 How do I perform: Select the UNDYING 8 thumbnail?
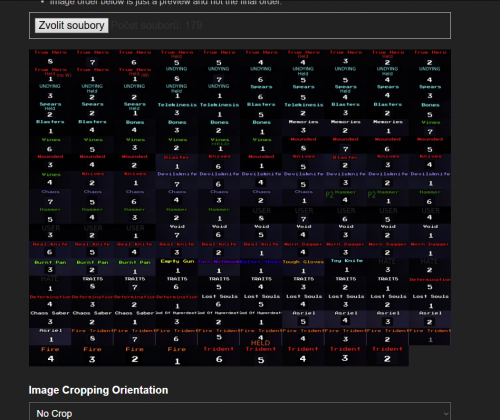177,75
